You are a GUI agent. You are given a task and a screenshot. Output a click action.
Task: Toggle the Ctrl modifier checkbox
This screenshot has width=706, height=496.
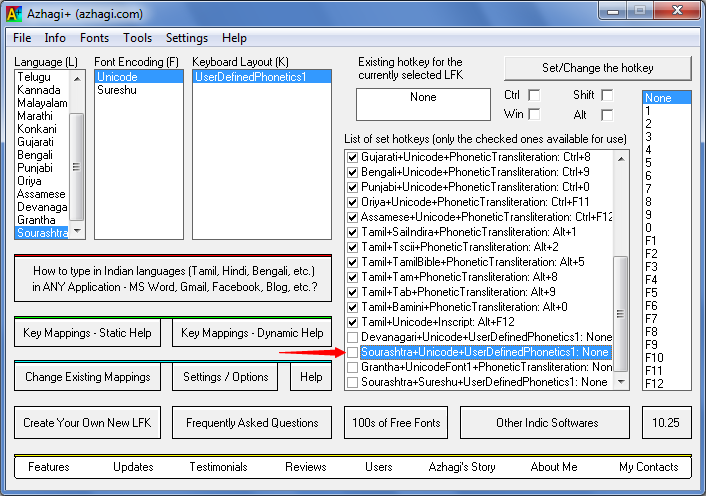(x=534, y=95)
